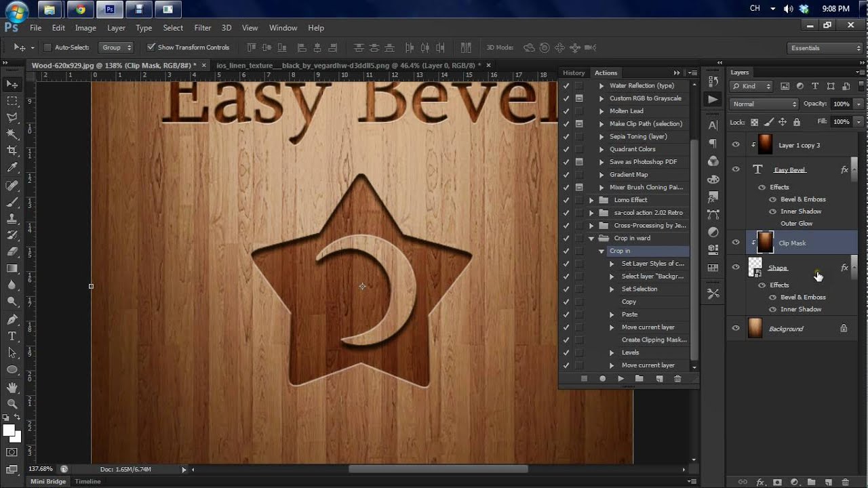Viewport: 868px width, 488px height.
Task: Delete layer with trash icon
Action: tap(845, 483)
